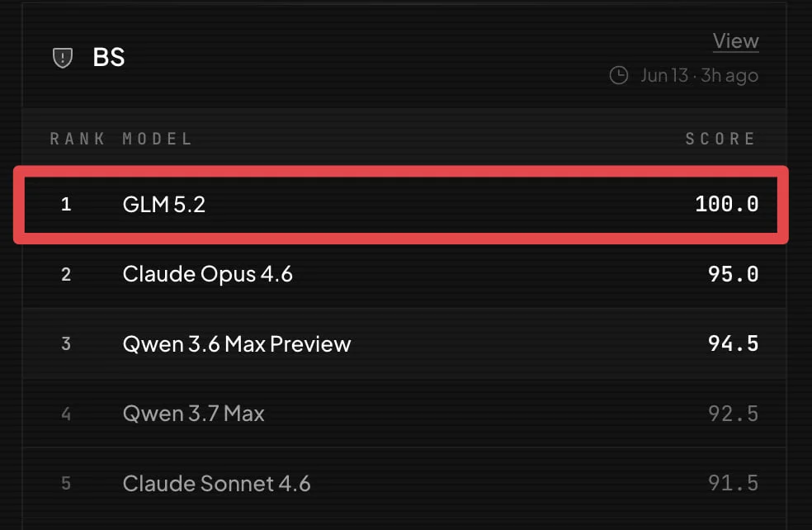Select the Claude Opus 4.6 row

pyautogui.click(x=404, y=274)
